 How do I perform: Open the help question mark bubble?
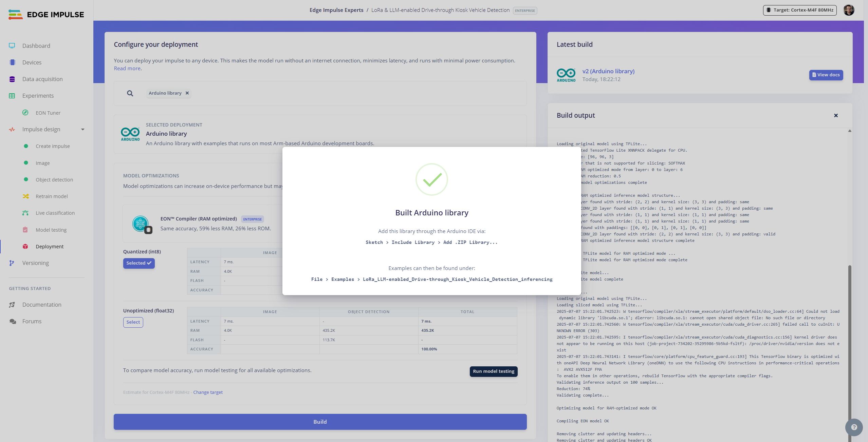pyautogui.click(x=854, y=427)
